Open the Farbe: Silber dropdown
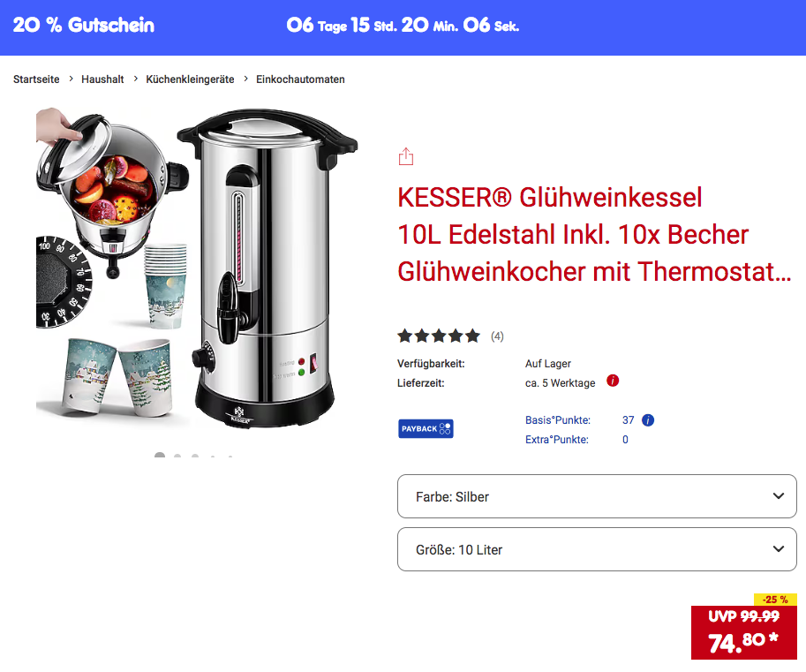The width and height of the screenshot is (806, 672). [597, 496]
